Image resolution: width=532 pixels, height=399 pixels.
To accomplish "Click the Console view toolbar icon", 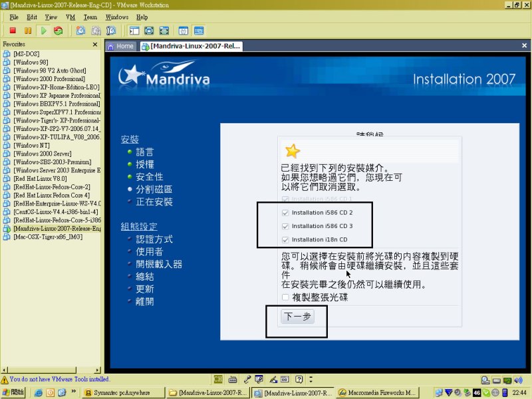I will click(199, 31).
